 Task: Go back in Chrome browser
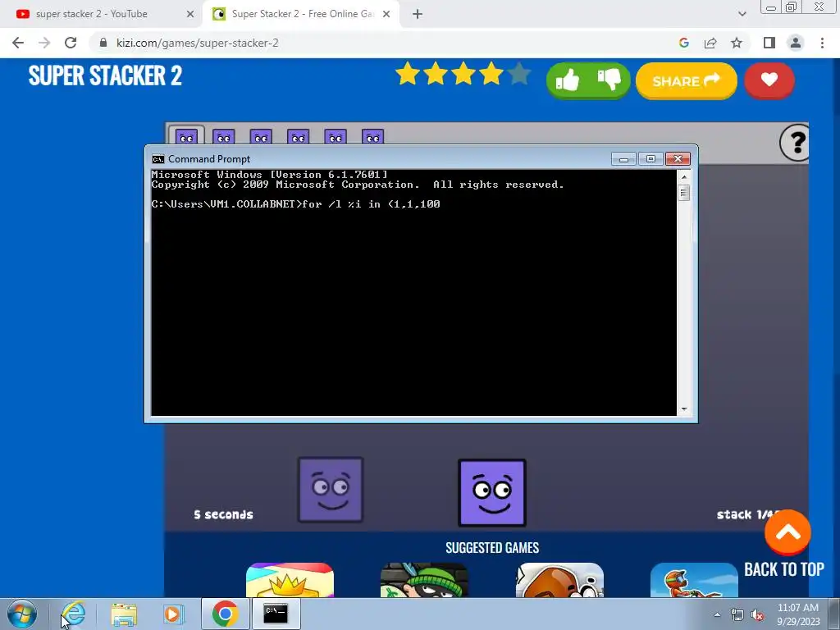(x=18, y=43)
